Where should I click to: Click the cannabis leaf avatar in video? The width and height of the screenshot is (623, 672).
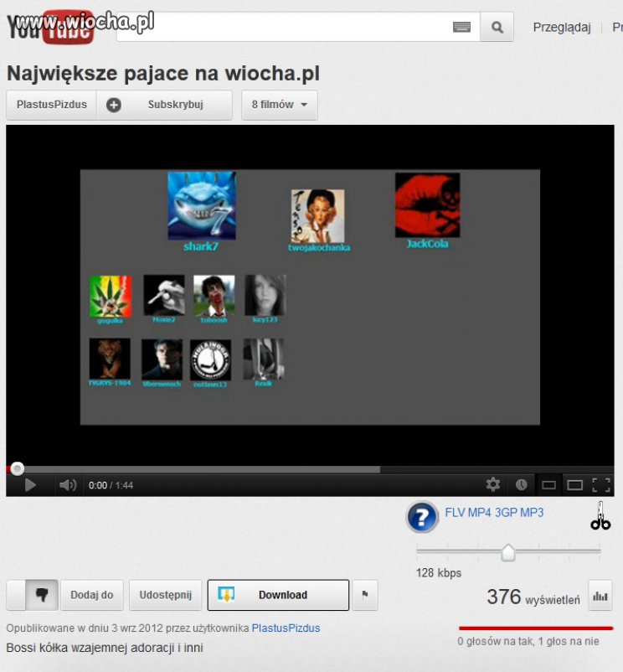(111, 297)
